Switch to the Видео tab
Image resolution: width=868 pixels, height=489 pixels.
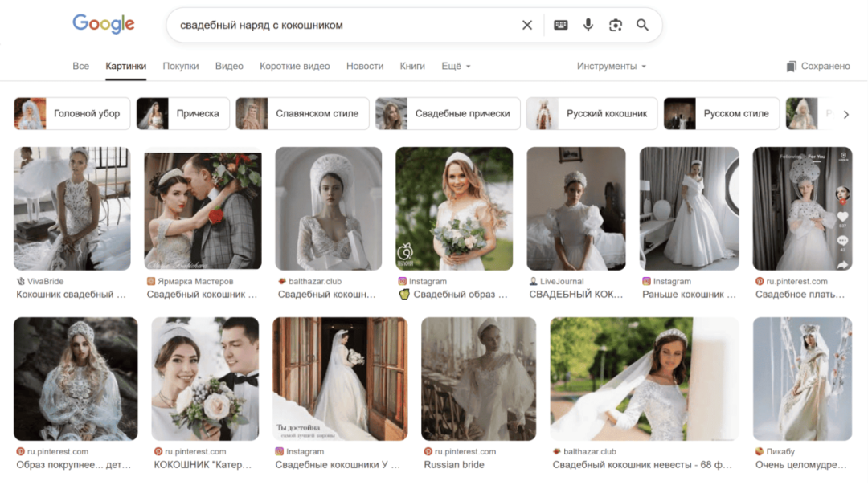(x=229, y=67)
